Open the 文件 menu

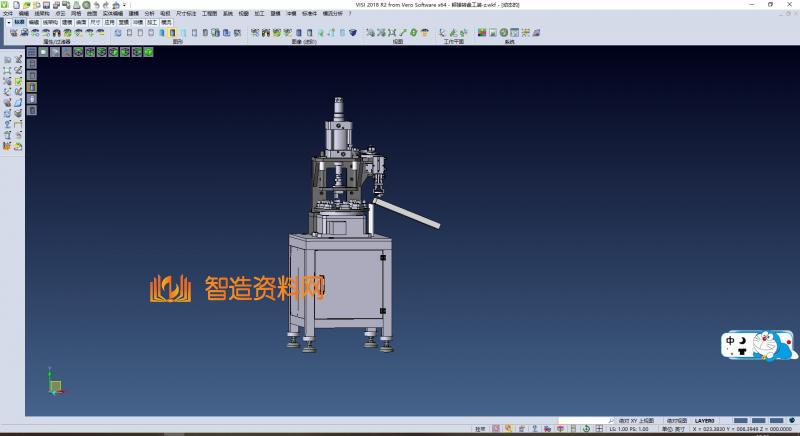click(x=8, y=14)
